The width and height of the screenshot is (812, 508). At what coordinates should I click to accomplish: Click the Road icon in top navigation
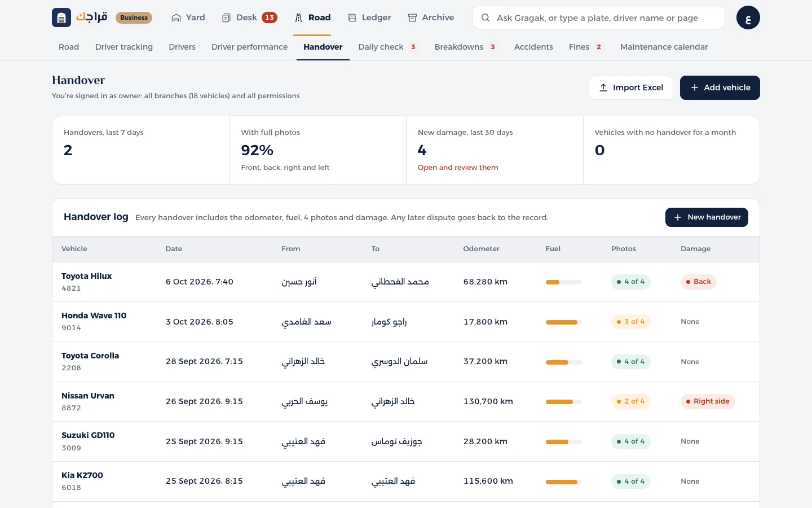click(x=298, y=17)
